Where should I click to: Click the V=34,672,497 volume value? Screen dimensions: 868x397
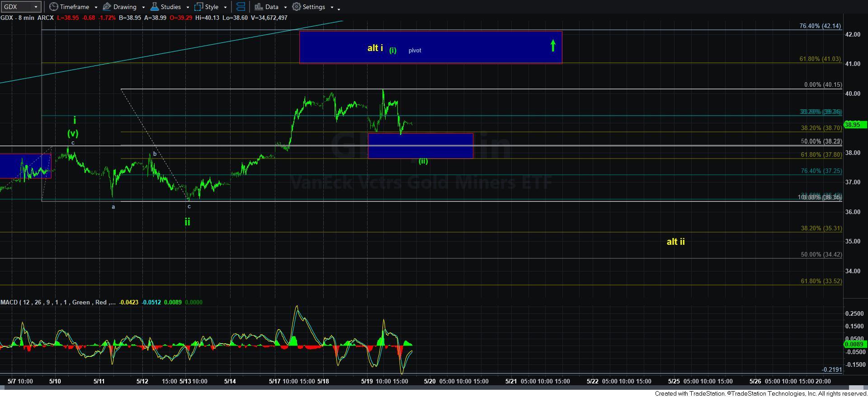click(268, 18)
